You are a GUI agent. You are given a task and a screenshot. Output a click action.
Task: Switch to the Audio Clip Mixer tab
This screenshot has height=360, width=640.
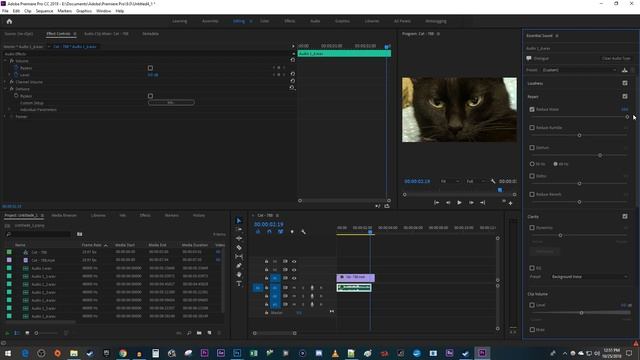[x=106, y=34]
